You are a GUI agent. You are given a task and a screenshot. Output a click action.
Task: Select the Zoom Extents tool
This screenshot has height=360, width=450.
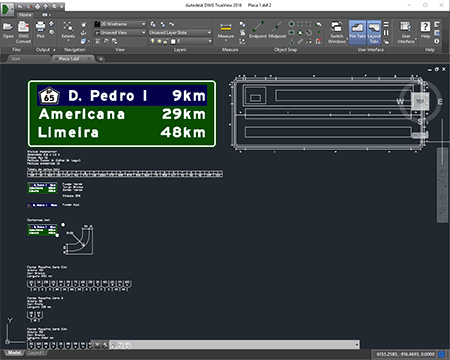(68, 27)
